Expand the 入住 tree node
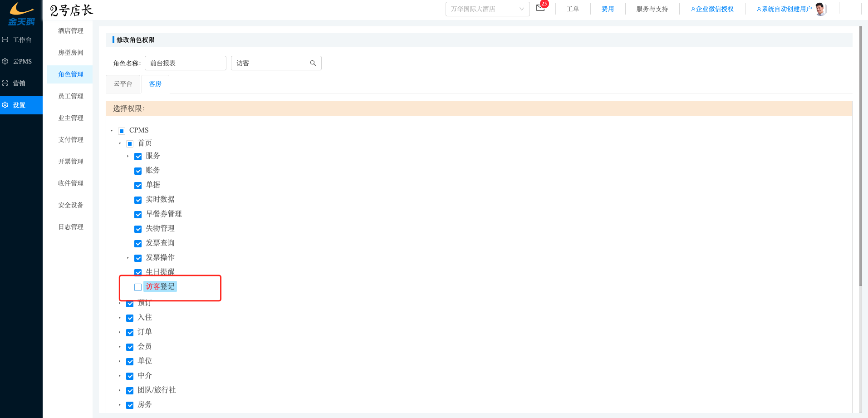 pos(120,318)
